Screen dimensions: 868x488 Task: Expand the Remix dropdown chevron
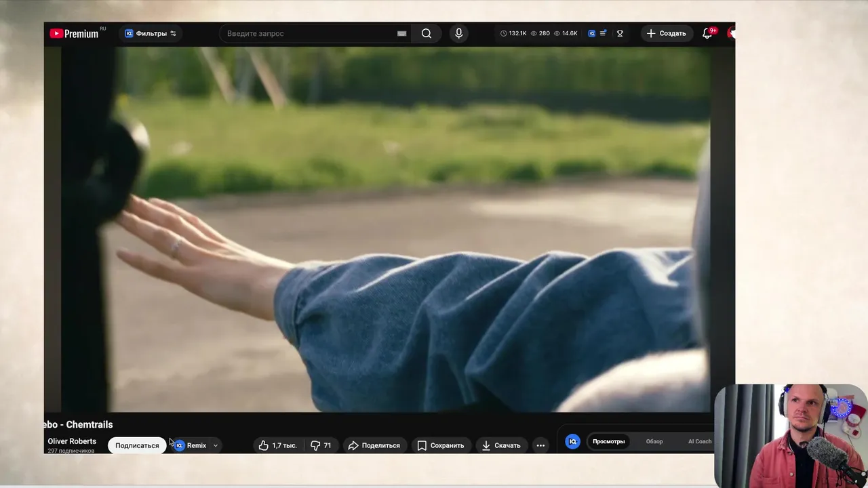tap(216, 445)
